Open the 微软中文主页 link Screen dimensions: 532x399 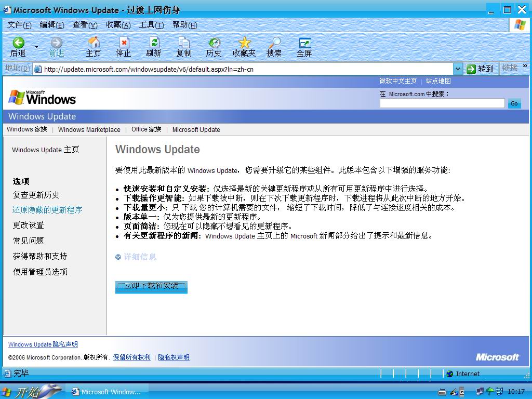point(398,81)
